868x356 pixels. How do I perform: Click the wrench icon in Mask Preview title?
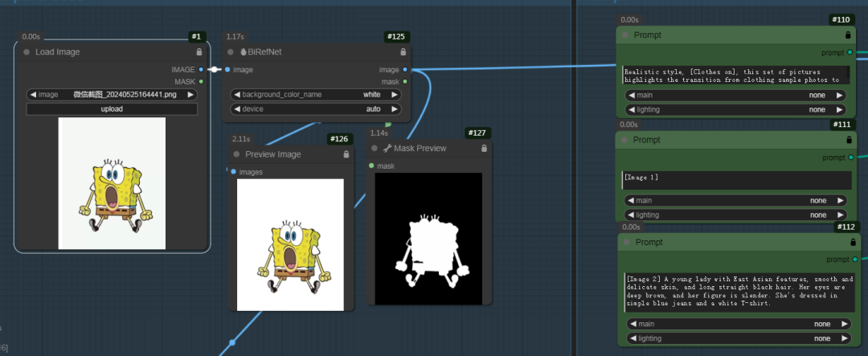[x=387, y=149]
